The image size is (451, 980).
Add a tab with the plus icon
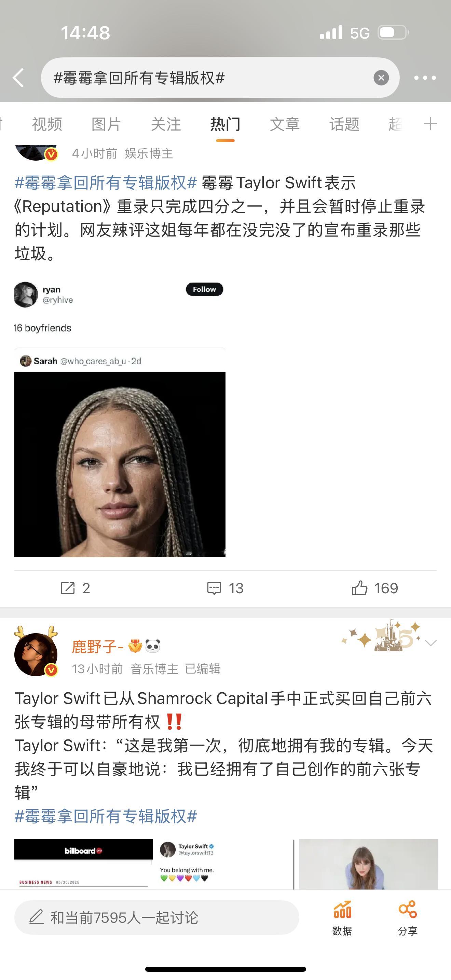[430, 124]
